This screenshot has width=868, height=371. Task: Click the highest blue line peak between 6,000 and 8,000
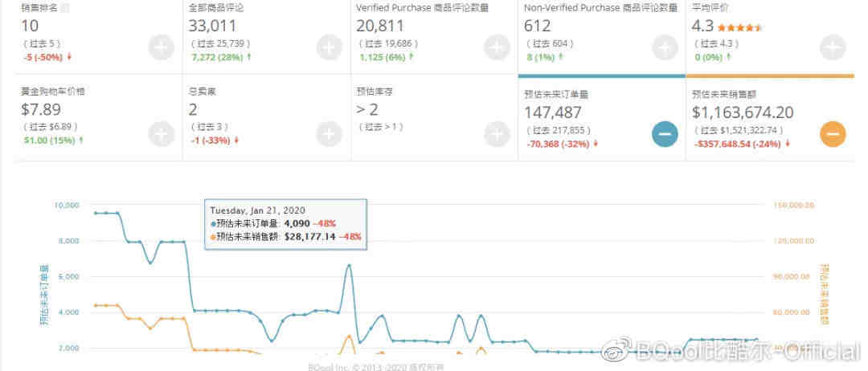349,266
